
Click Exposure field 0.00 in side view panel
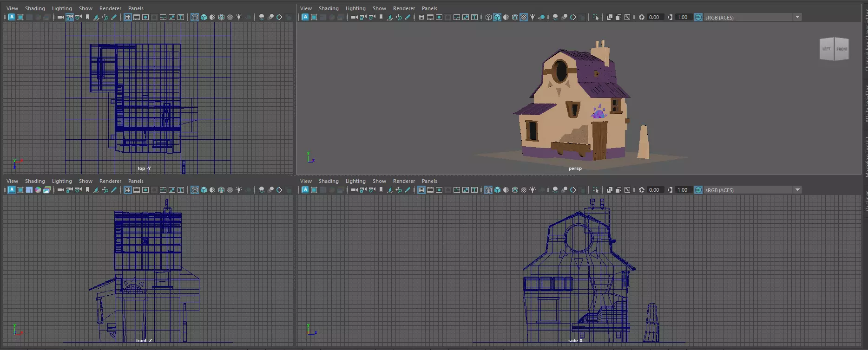pyautogui.click(x=655, y=190)
